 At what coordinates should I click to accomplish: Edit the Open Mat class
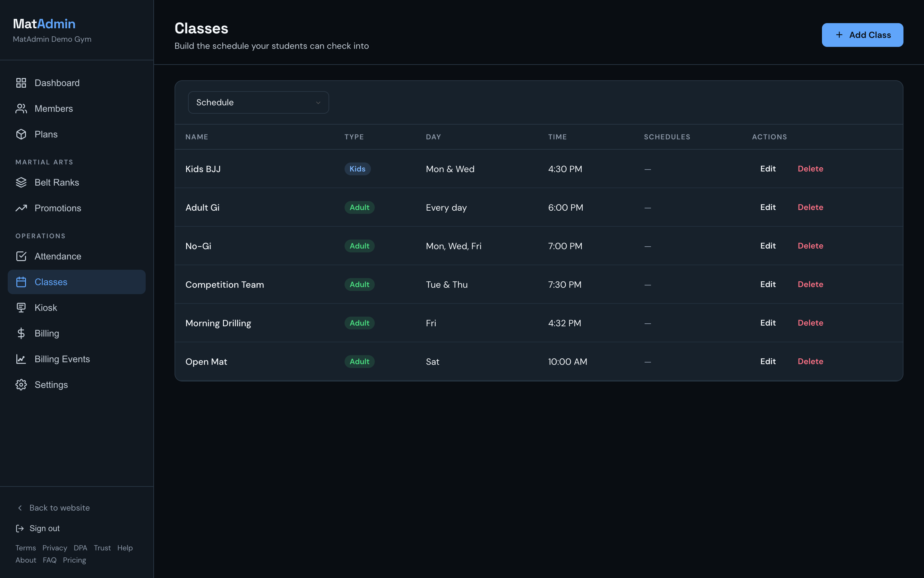click(767, 362)
